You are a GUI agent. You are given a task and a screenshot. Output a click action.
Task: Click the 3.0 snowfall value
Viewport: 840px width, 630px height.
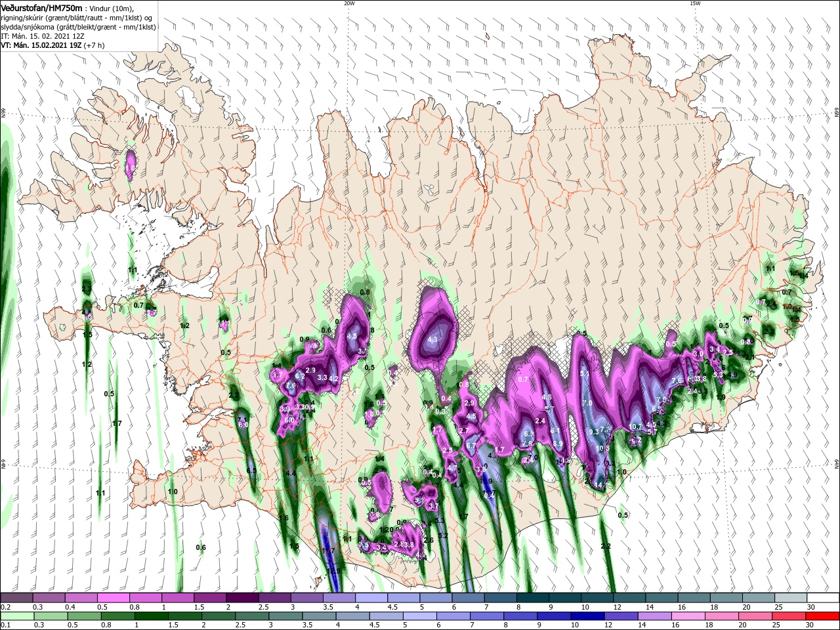tap(698, 353)
